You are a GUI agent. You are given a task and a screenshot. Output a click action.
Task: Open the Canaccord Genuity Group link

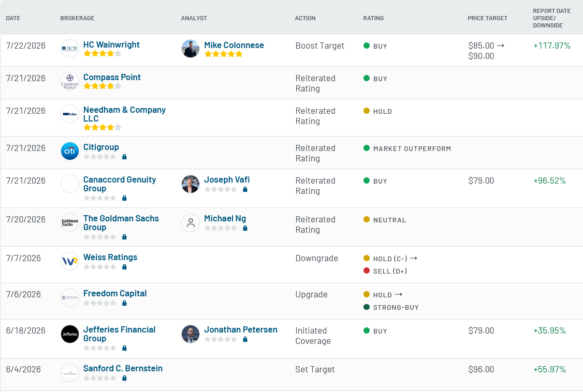point(120,184)
